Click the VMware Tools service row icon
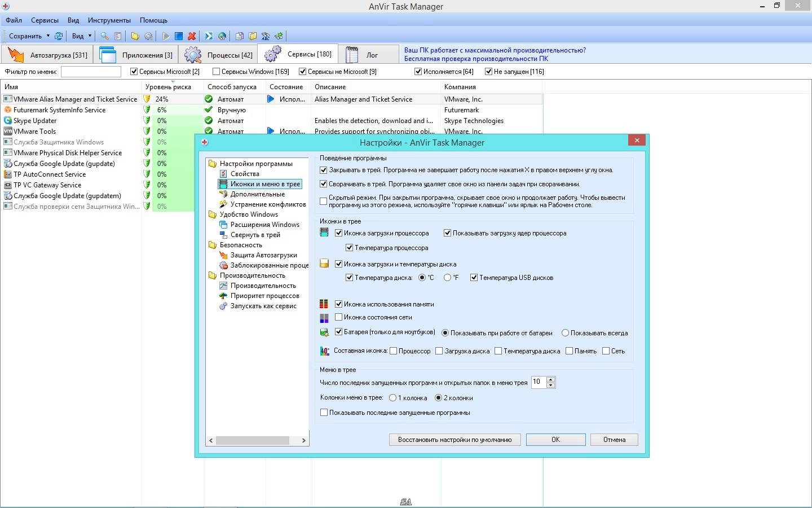This screenshot has width=812, height=508. [x=8, y=131]
